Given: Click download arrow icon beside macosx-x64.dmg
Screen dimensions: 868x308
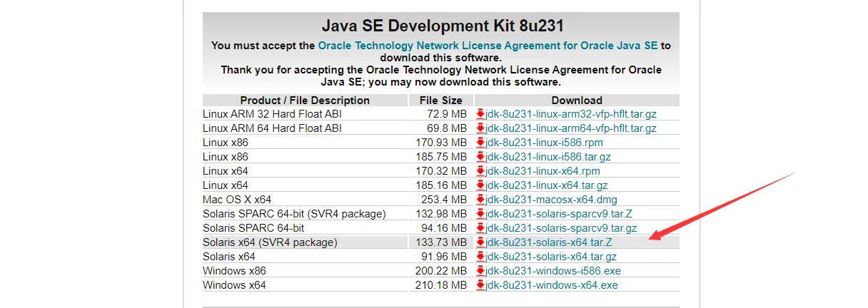Looking at the screenshot, I should 480,200.
